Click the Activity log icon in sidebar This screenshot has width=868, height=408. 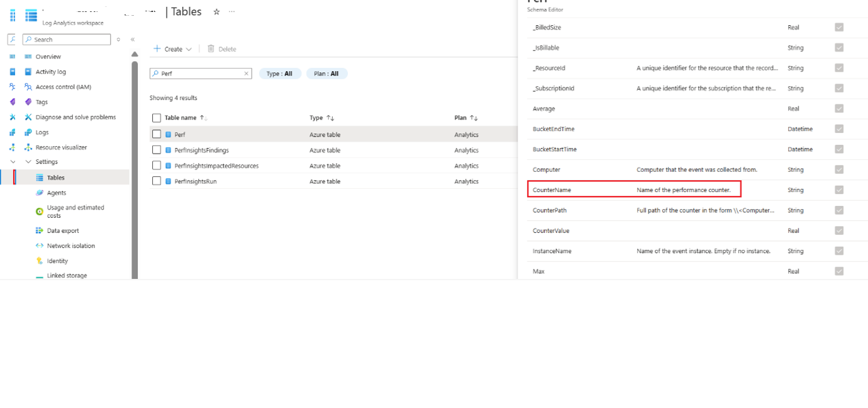tap(28, 72)
